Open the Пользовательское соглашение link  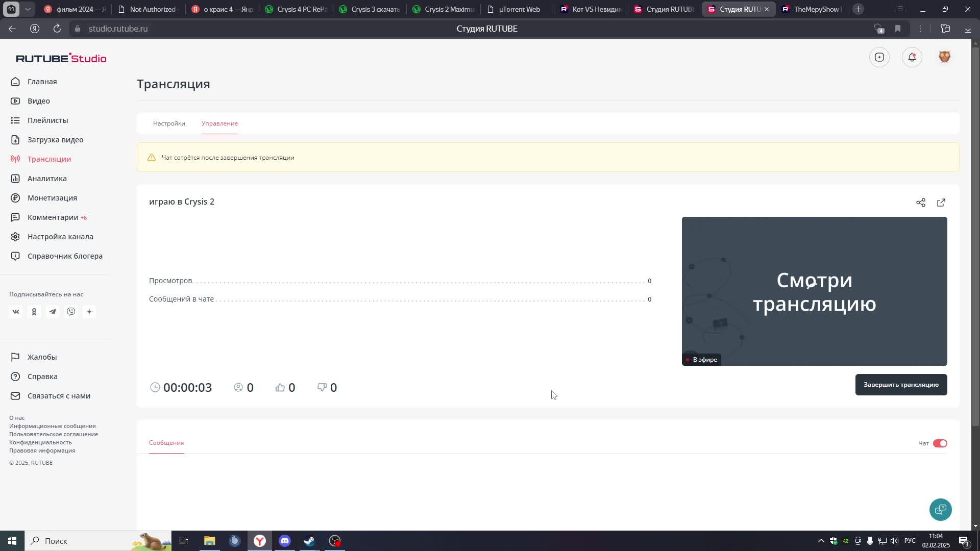tap(54, 434)
